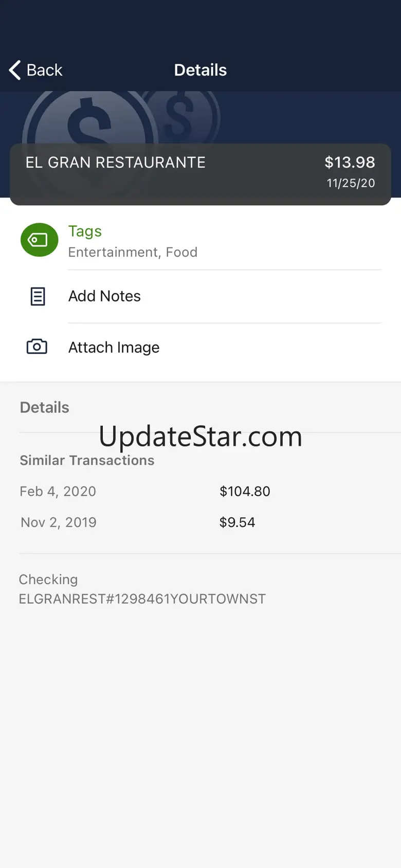Screen dimensions: 401x868
Task: Tap the 11/25/20 transaction date
Action: [x=351, y=183]
